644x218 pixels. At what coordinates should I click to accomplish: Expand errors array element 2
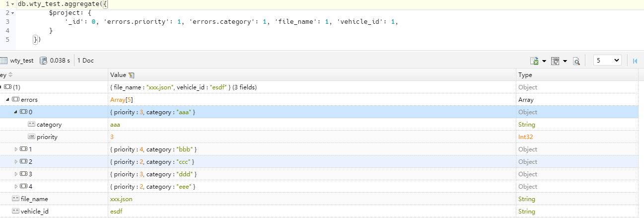16,162
